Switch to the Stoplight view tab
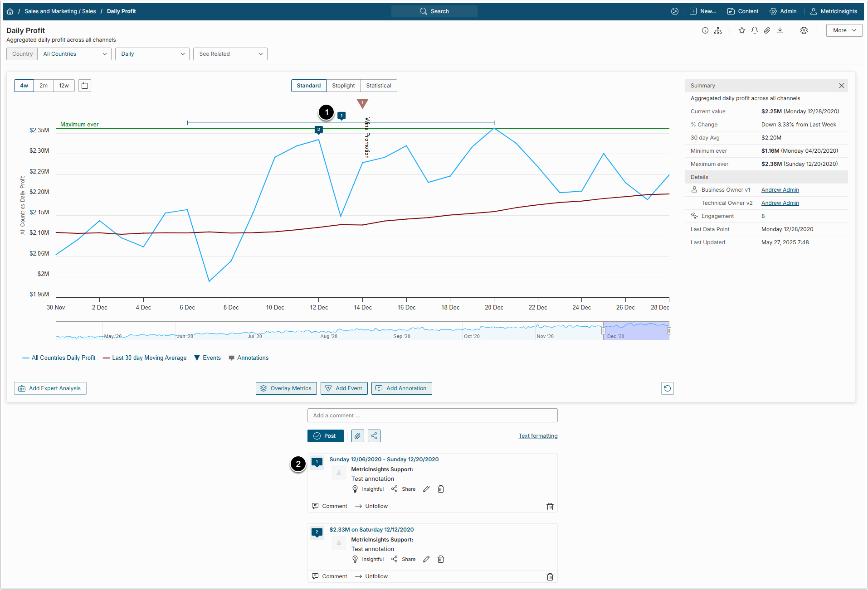Image resolution: width=868 pixels, height=590 pixels. [343, 86]
